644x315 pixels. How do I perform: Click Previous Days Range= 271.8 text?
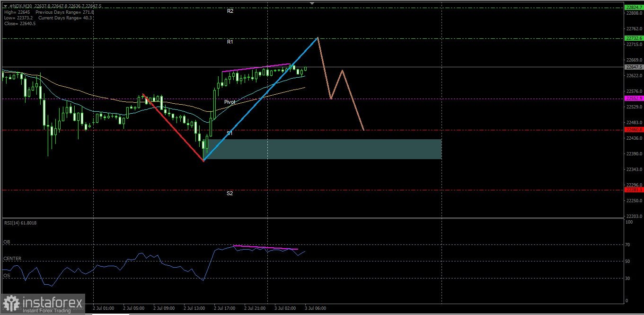pyautogui.click(x=64, y=12)
